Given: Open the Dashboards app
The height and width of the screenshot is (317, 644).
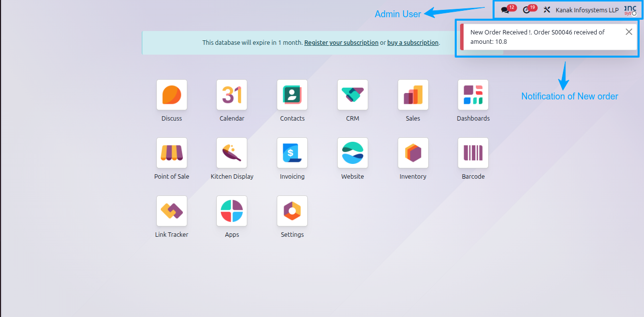Looking at the screenshot, I should 473,95.
